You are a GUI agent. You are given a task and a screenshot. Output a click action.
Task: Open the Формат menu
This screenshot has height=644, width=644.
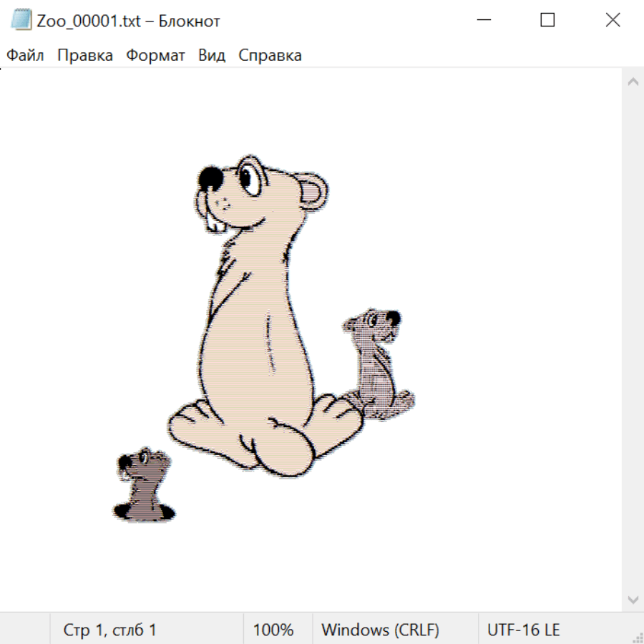pos(155,56)
